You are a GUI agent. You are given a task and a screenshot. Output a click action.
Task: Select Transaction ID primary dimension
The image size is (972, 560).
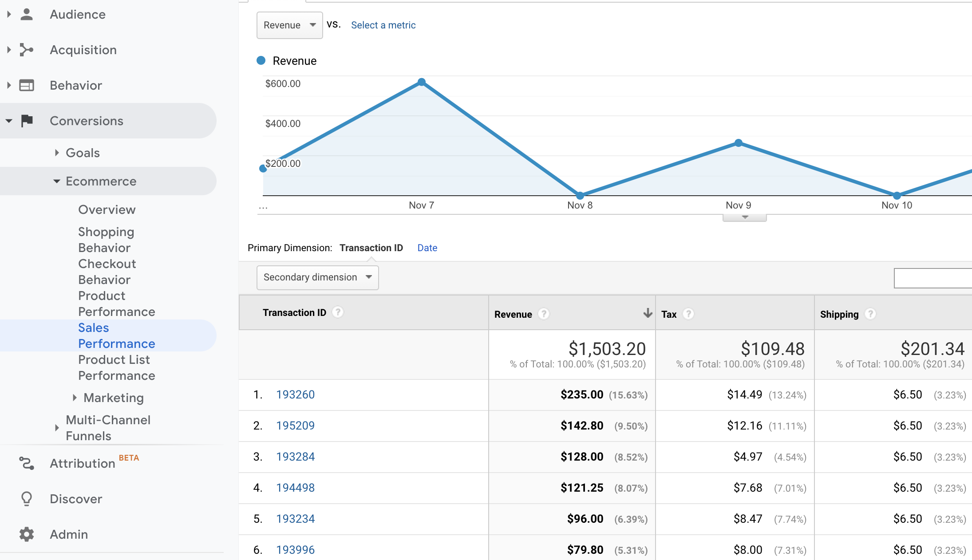click(x=371, y=248)
